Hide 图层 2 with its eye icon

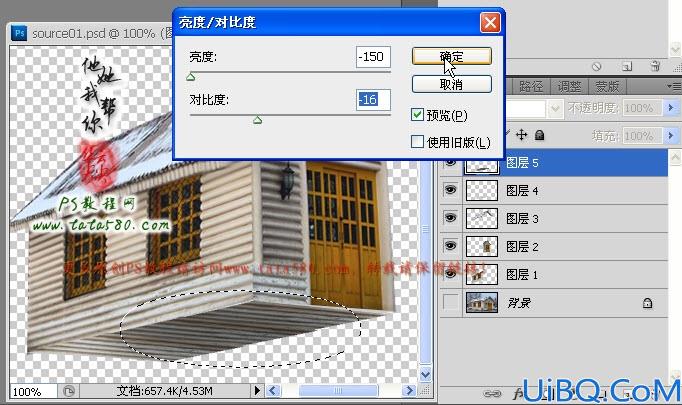point(451,246)
